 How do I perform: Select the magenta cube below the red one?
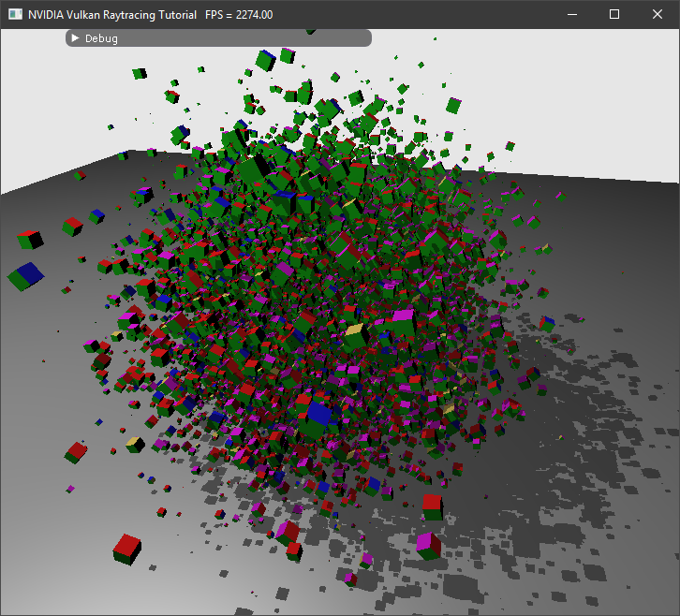(428, 545)
